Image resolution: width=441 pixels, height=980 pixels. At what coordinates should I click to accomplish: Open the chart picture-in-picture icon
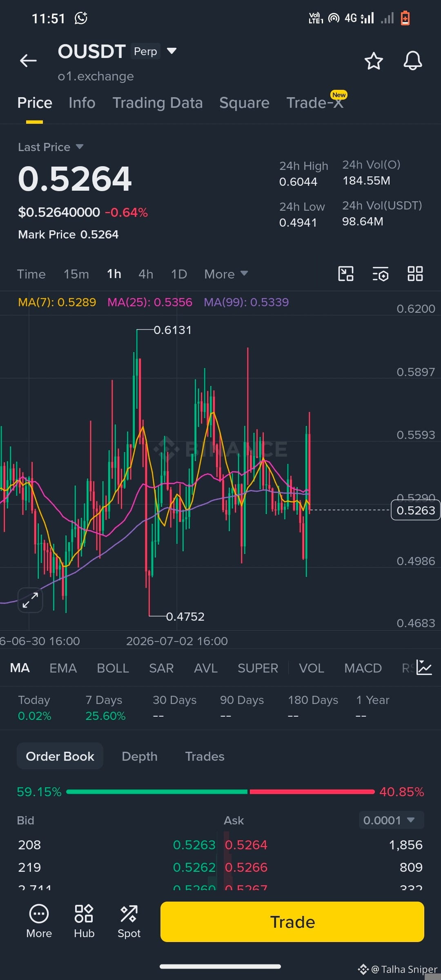[346, 274]
